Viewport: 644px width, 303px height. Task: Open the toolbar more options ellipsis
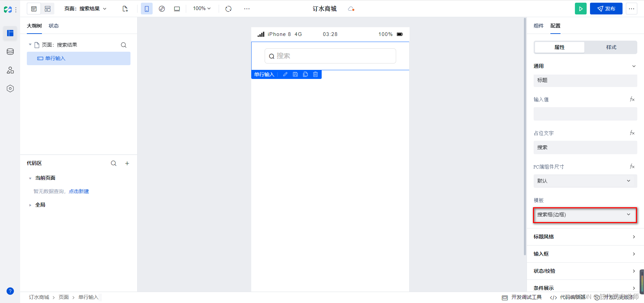[x=247, y=9]
